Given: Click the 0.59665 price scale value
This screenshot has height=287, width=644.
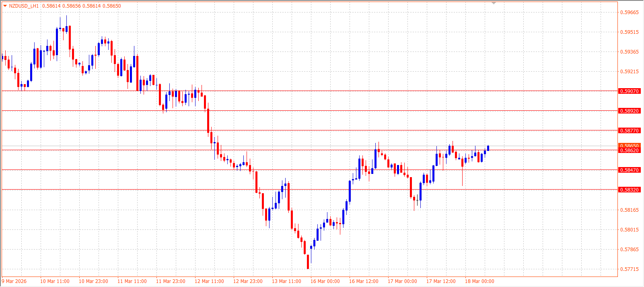Looking at the screenshot, I should click(629, 12).
